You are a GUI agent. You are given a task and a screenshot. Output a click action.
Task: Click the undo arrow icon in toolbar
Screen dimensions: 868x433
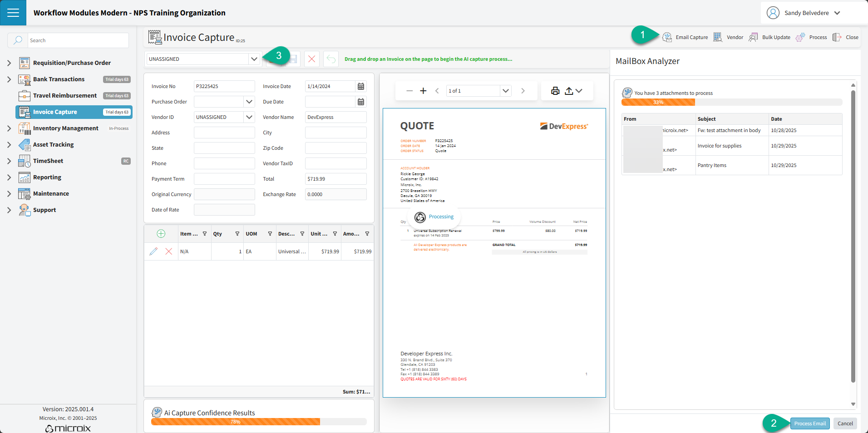(331, 59)
